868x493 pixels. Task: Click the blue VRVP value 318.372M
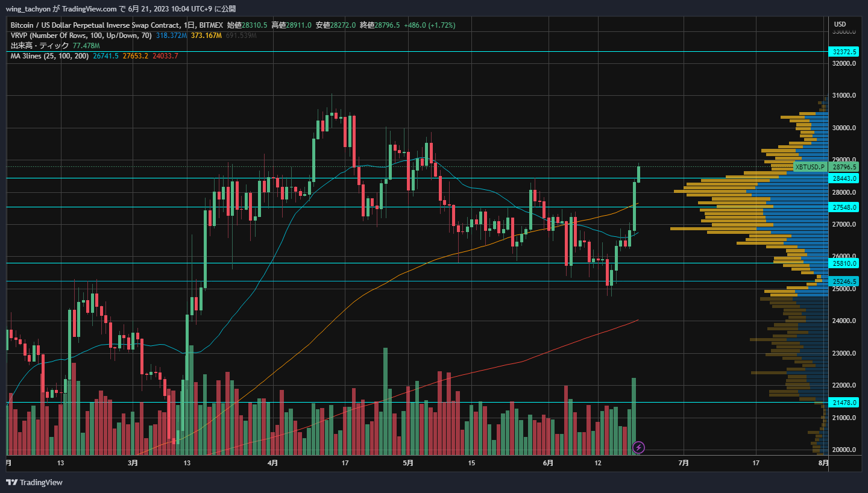171,36
